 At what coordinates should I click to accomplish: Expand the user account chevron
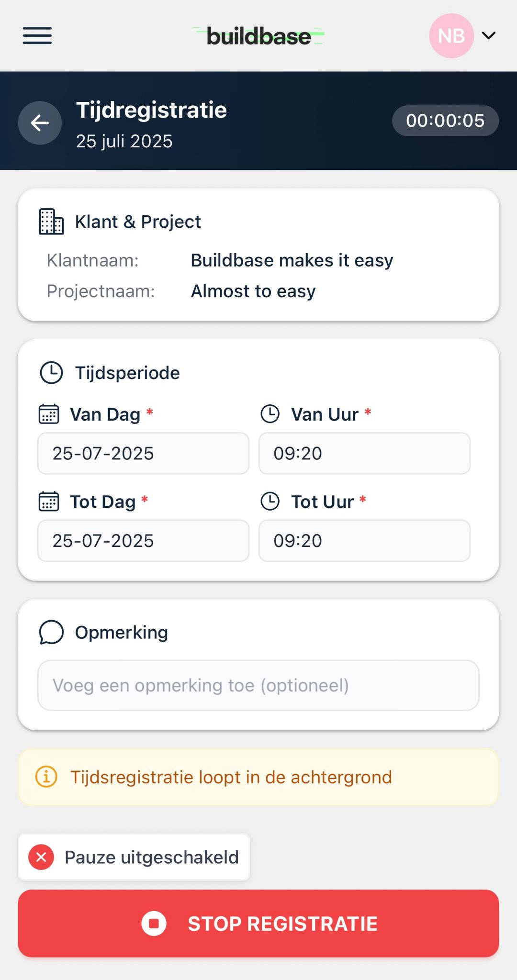pyautogui.click(x=488, y=36)
